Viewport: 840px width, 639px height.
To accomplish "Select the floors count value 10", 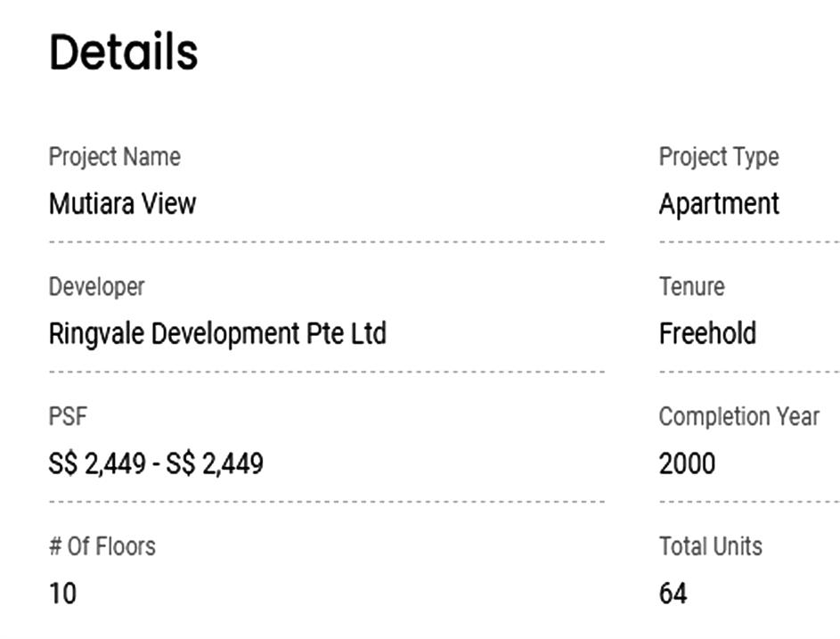I will tap(62, 593).
